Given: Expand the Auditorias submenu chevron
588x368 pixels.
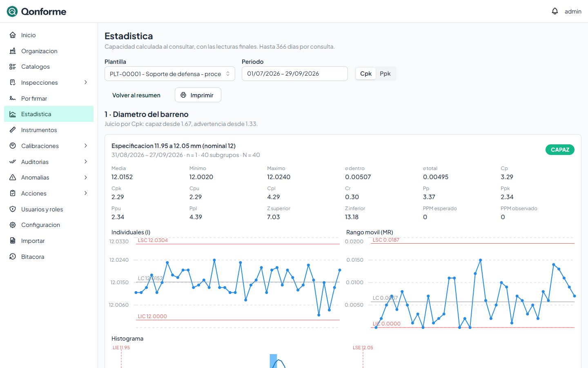Looking at the screenshot, I should tap(86, 162).
